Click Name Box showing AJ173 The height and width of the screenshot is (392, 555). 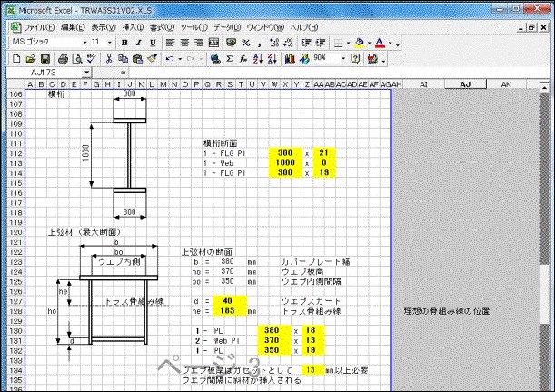click(45, 73)
